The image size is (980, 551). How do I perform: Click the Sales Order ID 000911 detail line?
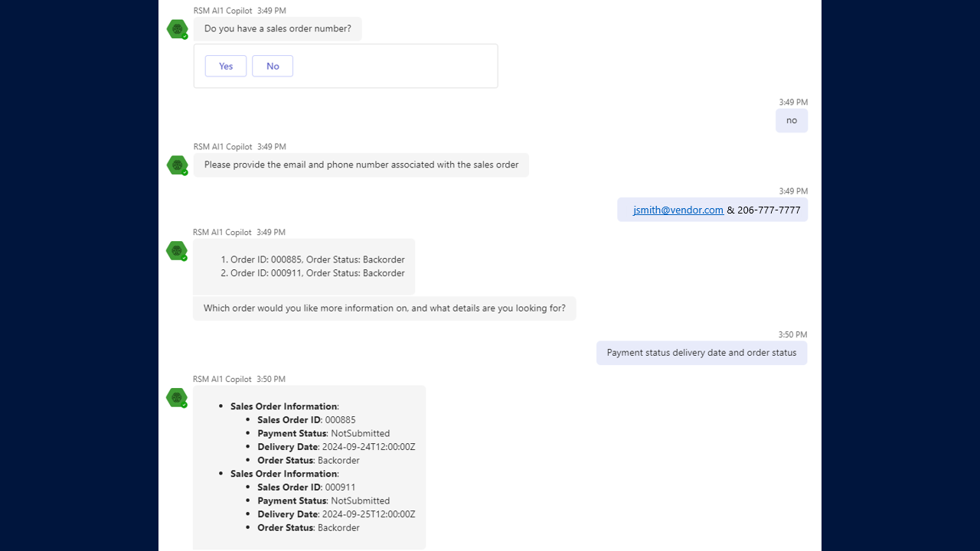coord(306,487)
